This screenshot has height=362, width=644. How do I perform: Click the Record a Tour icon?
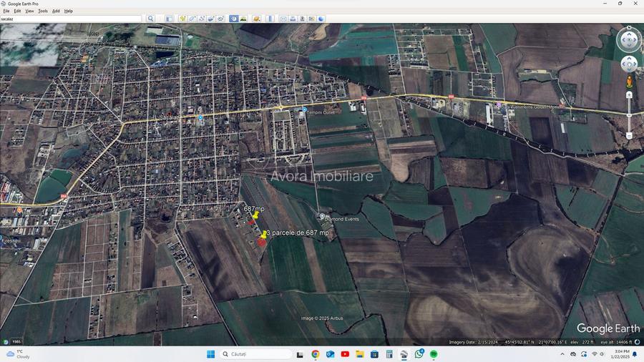[220, 19]
